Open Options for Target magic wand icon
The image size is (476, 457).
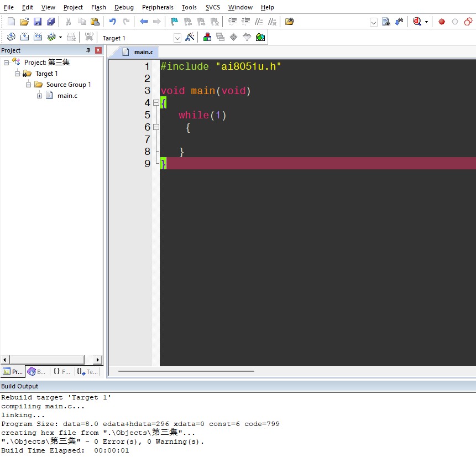pyautogui.click(x=190, y=38)
